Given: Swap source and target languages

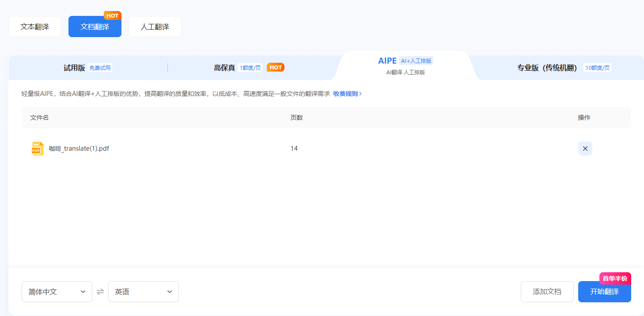Looking at the screenshot, I should click(100, 292).
